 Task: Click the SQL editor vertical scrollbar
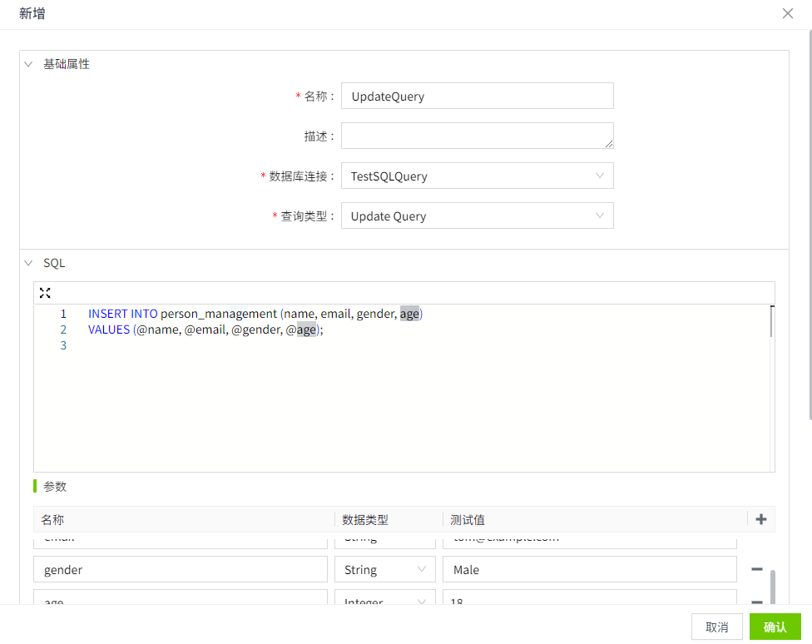(772, 323)
